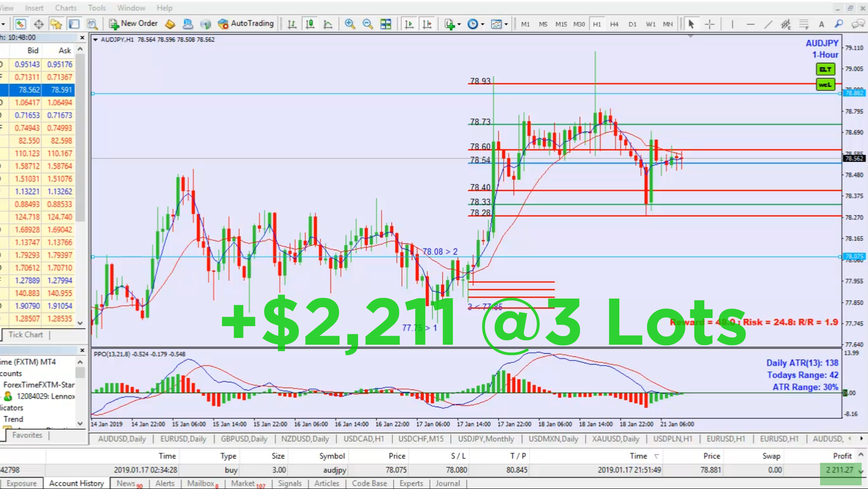Click the search magnifier icon

coord(839,24)
